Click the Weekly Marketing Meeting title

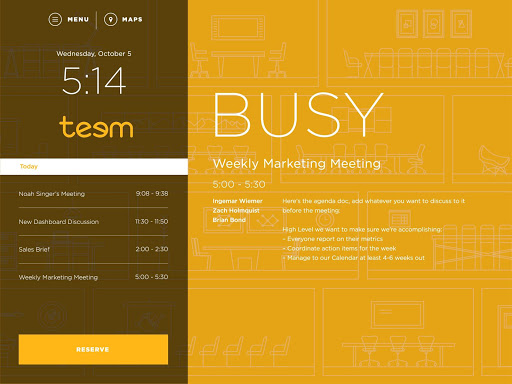297,164
